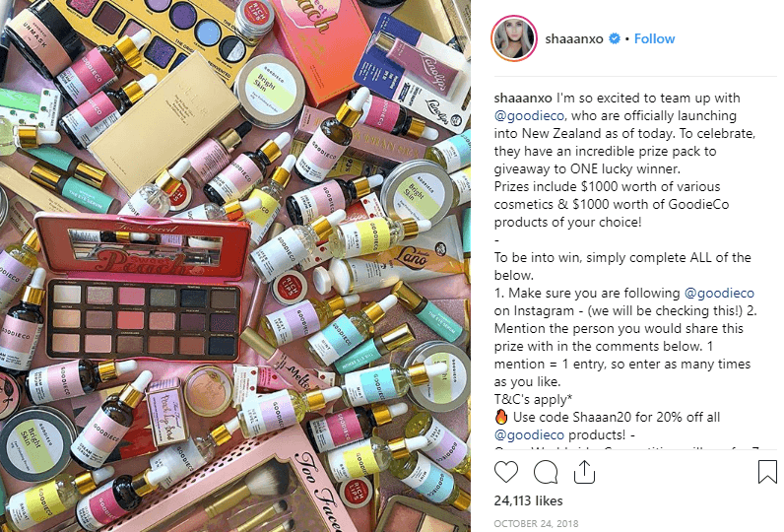Screen dimensions: 784x532
Task: Like the post with the heart icon
Action: click(506, 472)
